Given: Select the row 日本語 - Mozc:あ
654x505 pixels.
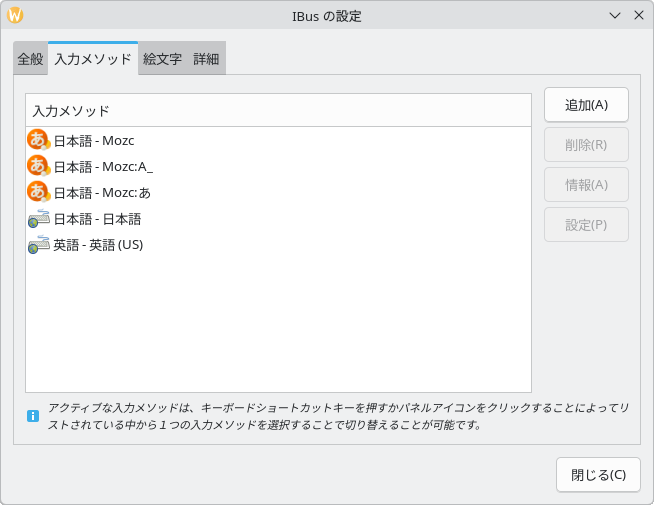Looking at the screenshot, I should (x=278, y=192).
